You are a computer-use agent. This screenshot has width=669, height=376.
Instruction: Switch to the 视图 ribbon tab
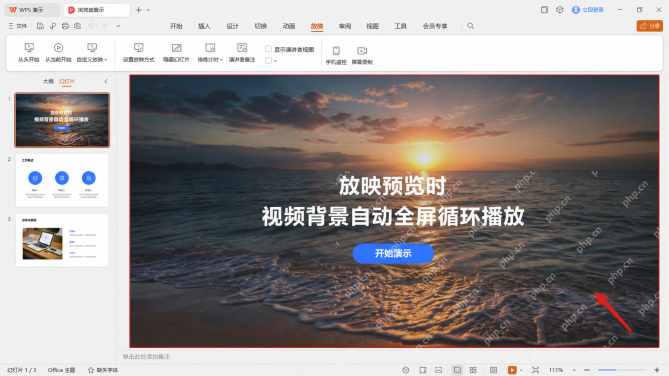pos(372,26)
